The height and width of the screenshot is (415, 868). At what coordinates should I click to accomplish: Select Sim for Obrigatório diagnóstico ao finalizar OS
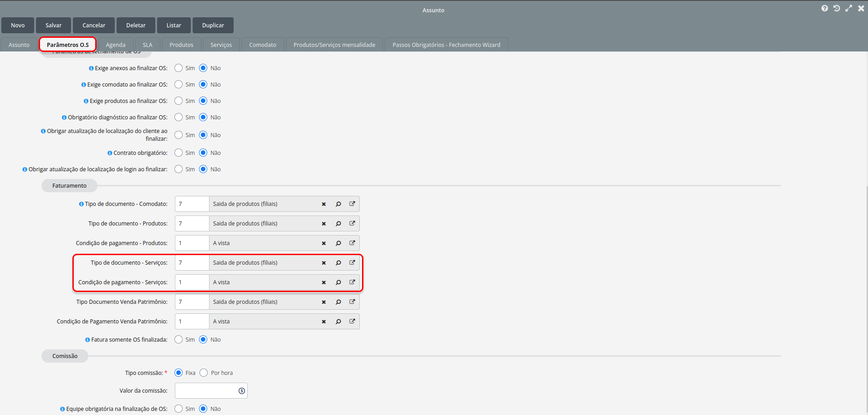pyautogui.click(x=179, y=117)
